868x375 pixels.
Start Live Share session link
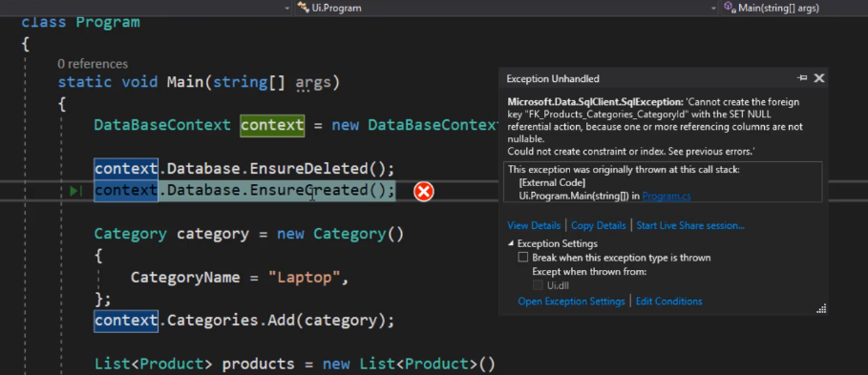[x=690, y=225]
